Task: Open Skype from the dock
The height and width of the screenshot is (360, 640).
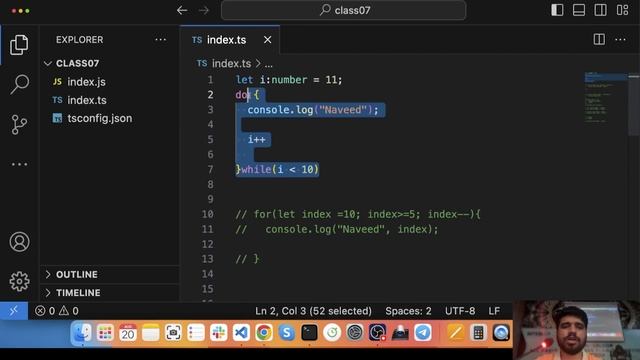Action: (287, 333)
